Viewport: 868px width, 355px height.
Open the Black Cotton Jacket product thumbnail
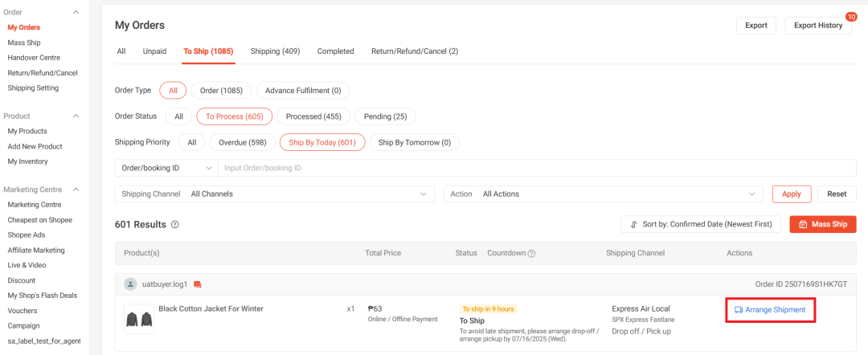[138, 318]
